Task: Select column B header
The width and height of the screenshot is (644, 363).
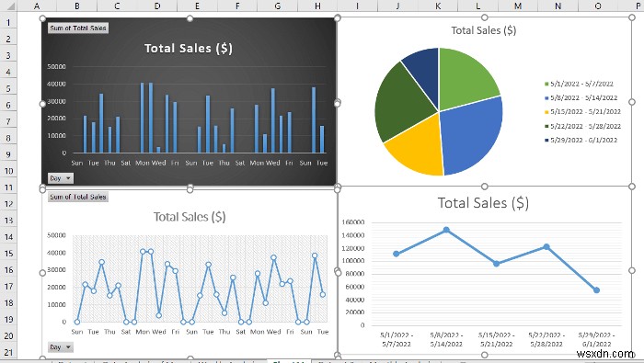Action: point(76,6)
